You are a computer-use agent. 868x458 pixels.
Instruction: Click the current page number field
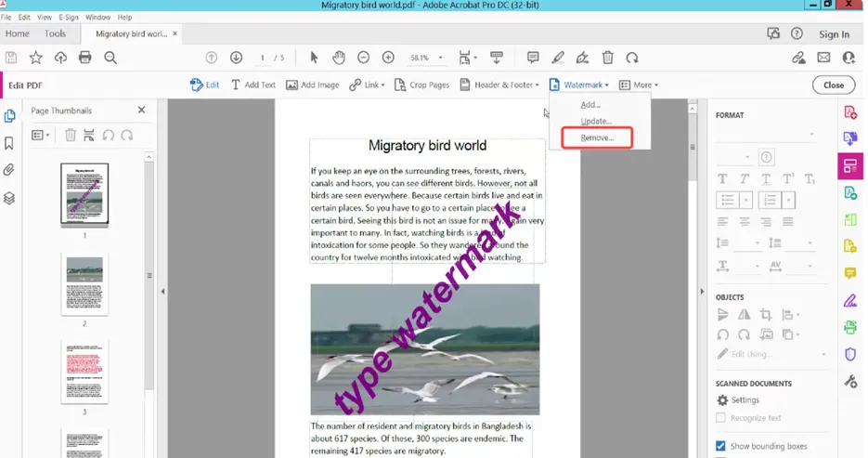click(263, 58)
